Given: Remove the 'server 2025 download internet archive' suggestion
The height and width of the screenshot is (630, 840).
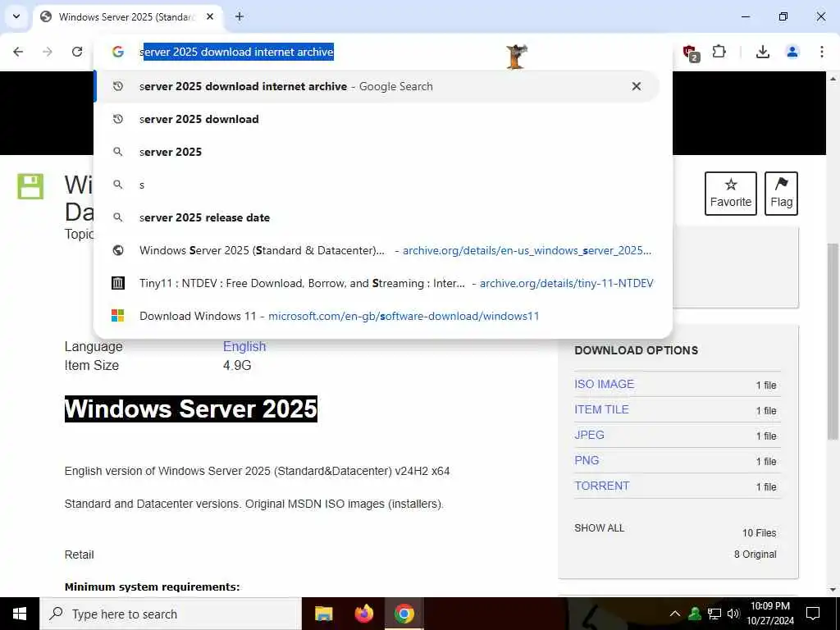Looking at the screenshot, I should [637, 86].
